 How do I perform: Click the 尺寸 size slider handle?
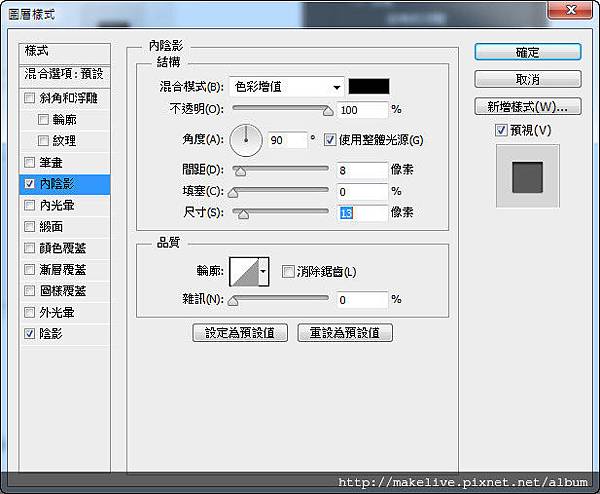pos(243,215)
